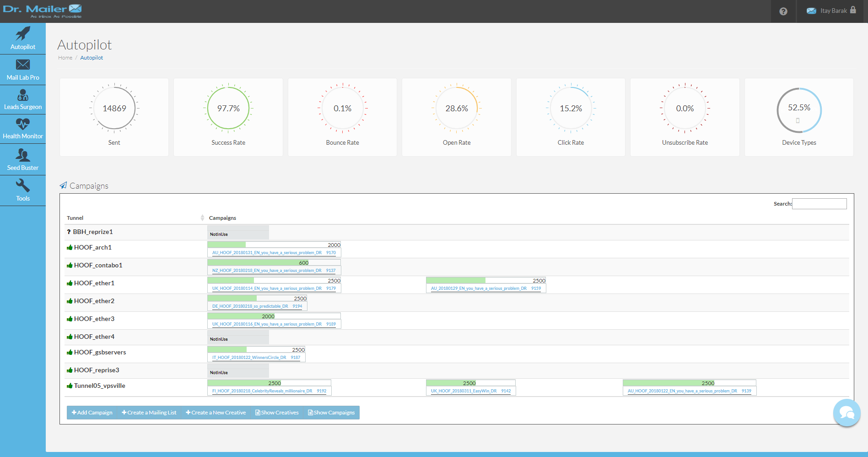Open Mail Lab Pro envelope icon
The image size is (868, 457).
[23, 65]
